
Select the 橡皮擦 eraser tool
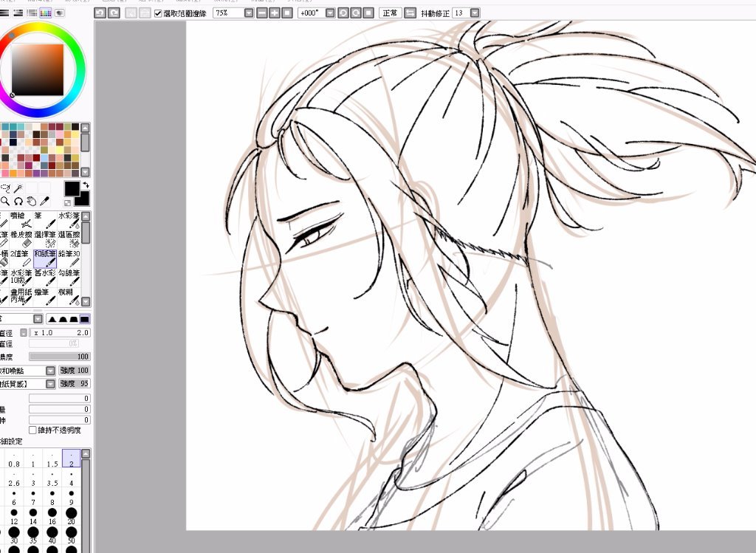coord(21,239)
